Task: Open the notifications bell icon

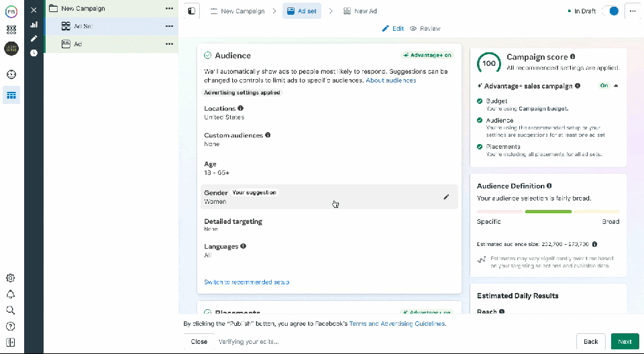Action: 11,294
